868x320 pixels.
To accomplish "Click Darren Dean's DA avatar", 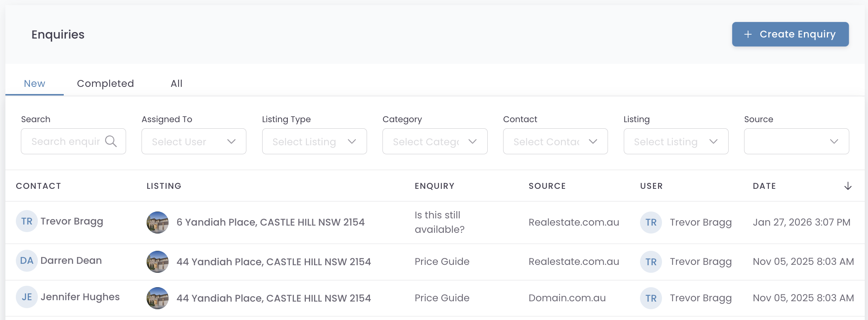I will click(27, 261).
